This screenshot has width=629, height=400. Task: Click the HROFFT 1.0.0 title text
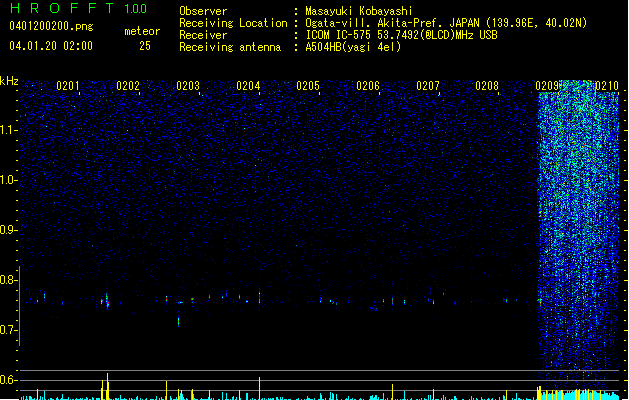[x=78, y=8]
